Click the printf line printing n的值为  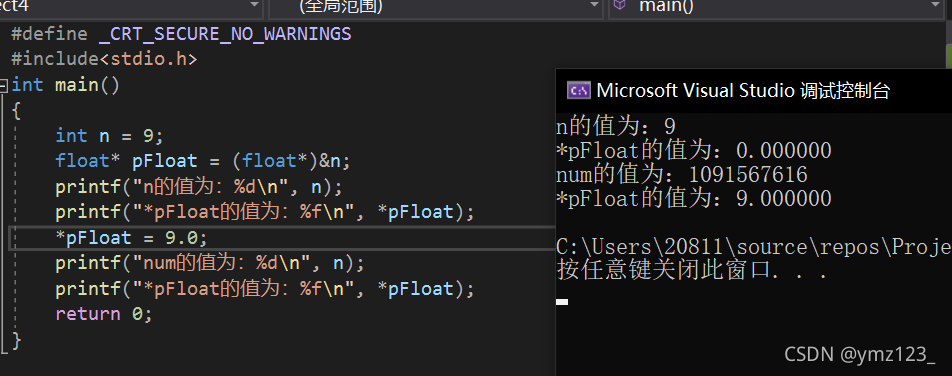[x=199, y=186]
